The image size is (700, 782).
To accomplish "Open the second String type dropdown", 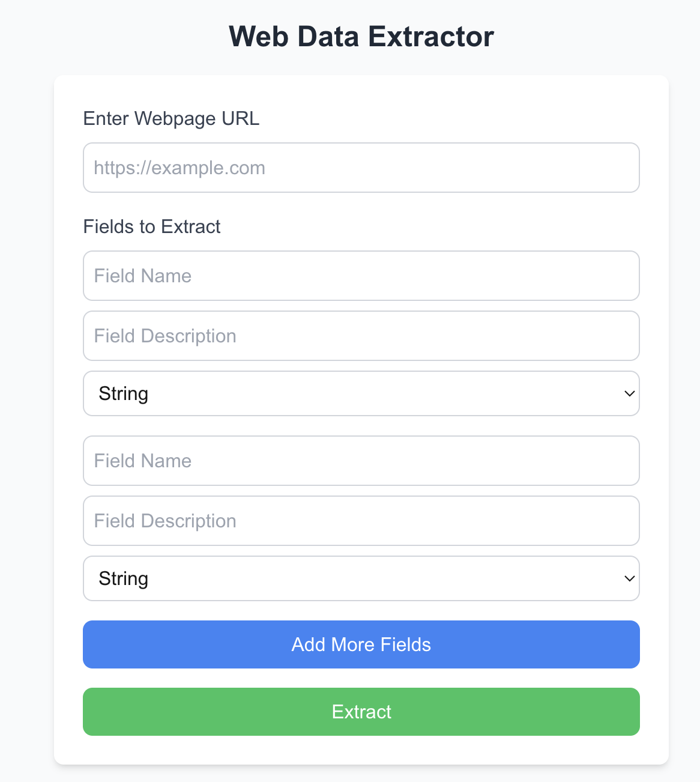I will 360,578.
